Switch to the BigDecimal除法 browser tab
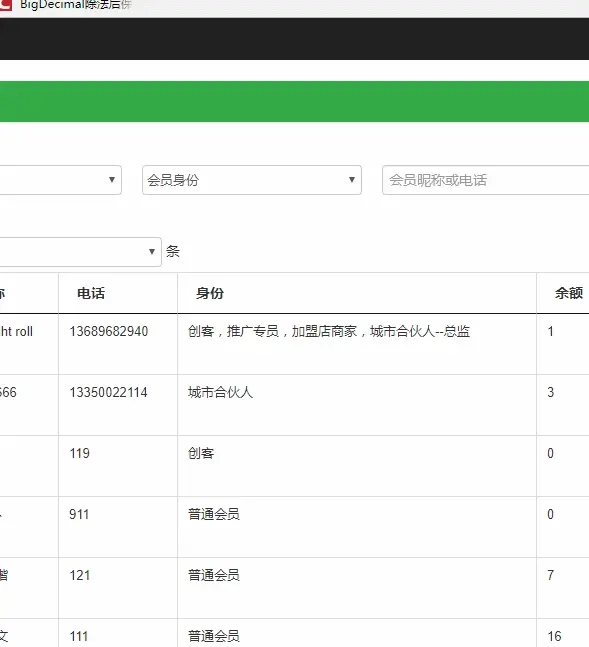 [76, 5]
